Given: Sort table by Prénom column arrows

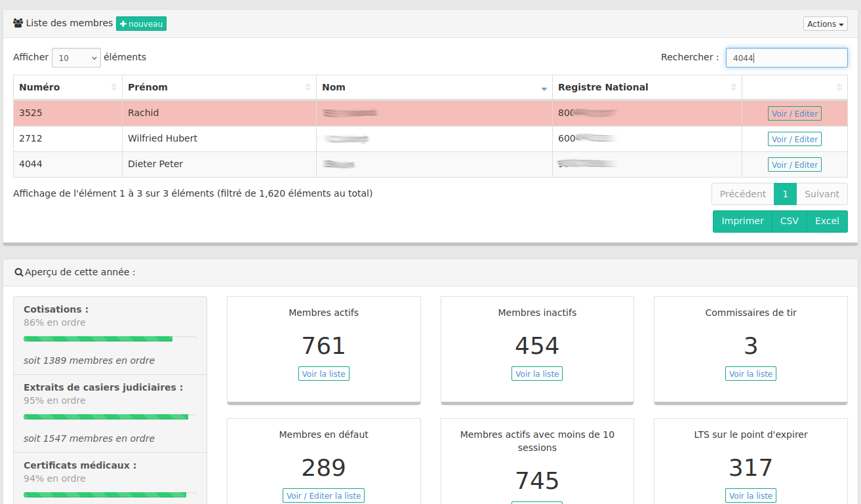Looking at the screenshot, I should 308,88.
